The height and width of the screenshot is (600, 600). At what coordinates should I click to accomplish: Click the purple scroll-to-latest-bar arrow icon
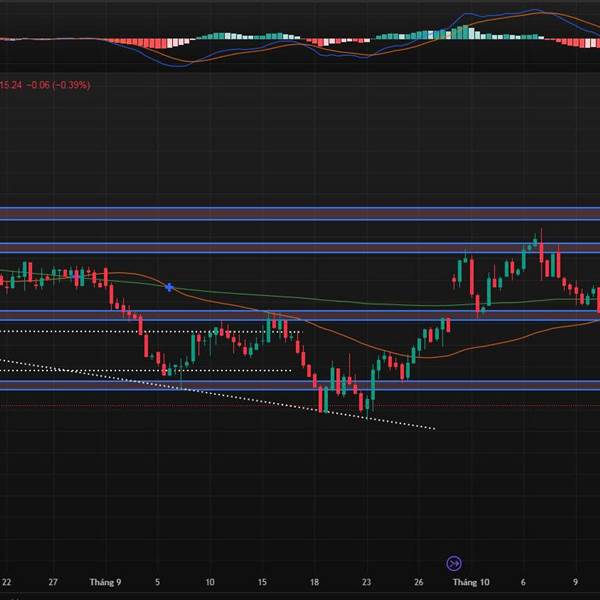[453, 563]
